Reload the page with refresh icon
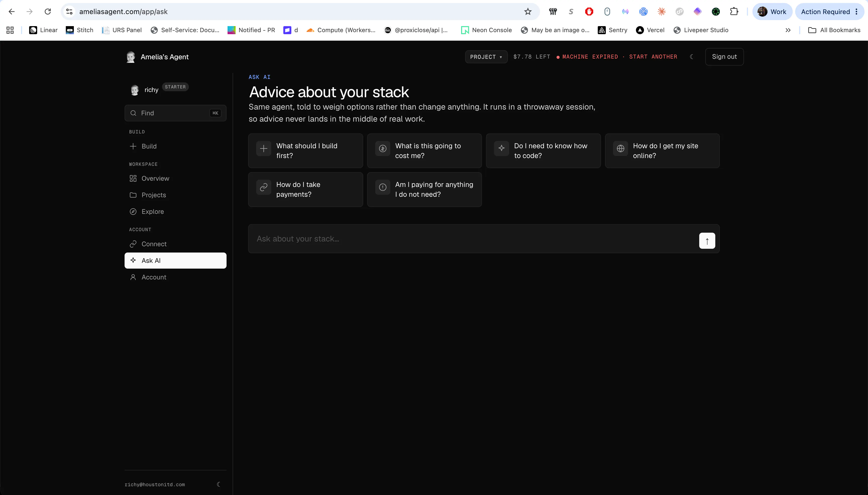The height and width of the screenshot is (495, 868). point(48,12)
